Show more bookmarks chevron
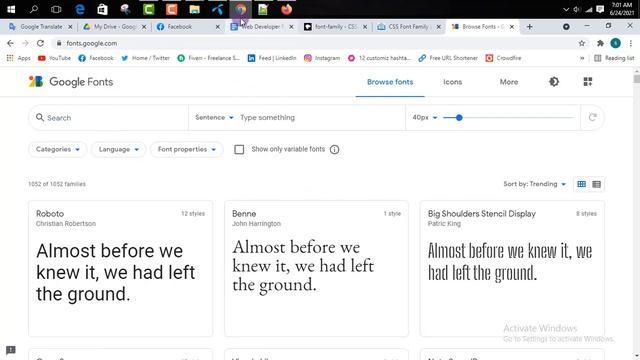Image resolution: width=640 pixels, height=360 pixels. point(582,58)
